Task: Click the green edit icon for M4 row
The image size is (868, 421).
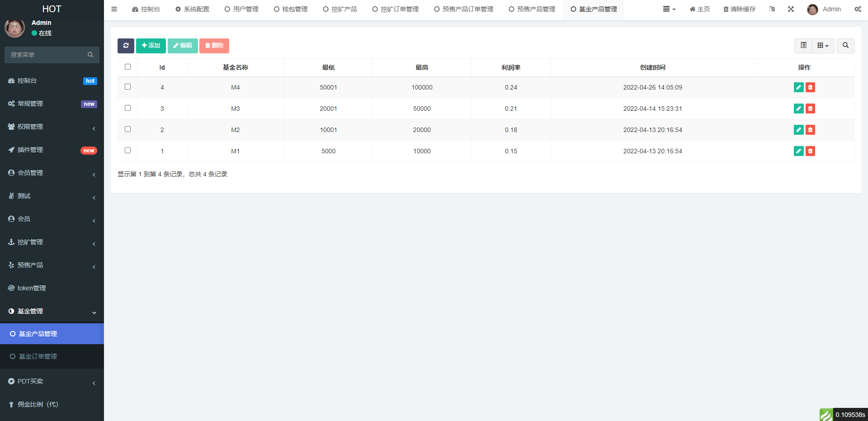Action: click(798, 87)
